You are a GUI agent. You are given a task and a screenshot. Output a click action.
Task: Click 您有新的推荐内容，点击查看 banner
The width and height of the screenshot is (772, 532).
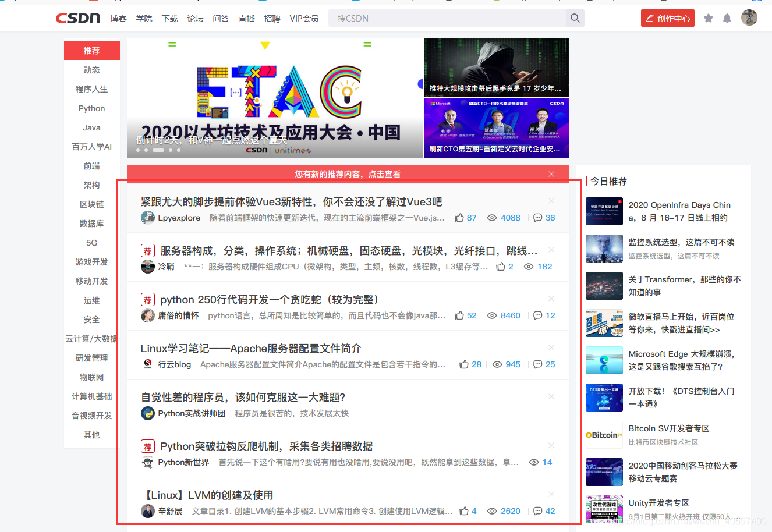click(x=348, y=174)
